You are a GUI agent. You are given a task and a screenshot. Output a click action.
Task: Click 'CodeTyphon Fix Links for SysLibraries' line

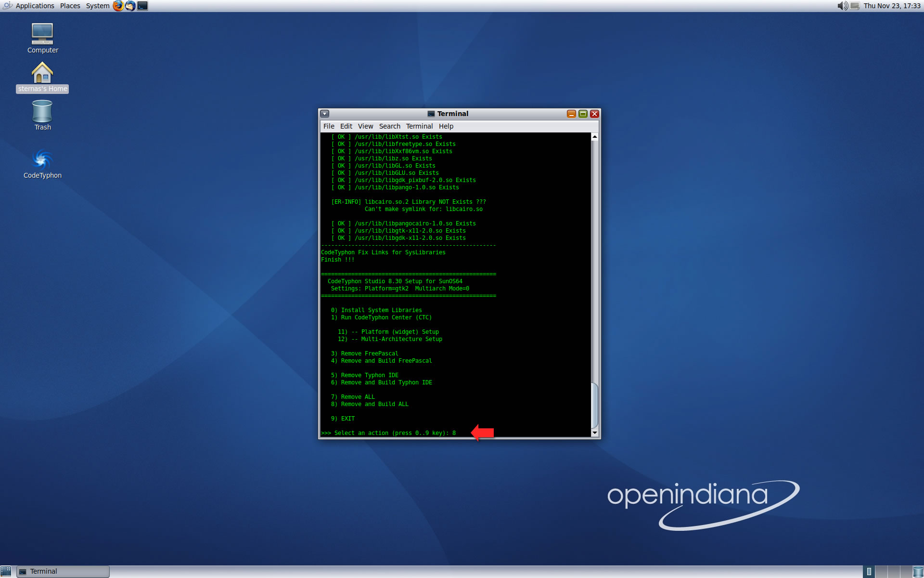click(x=383, y=252)
